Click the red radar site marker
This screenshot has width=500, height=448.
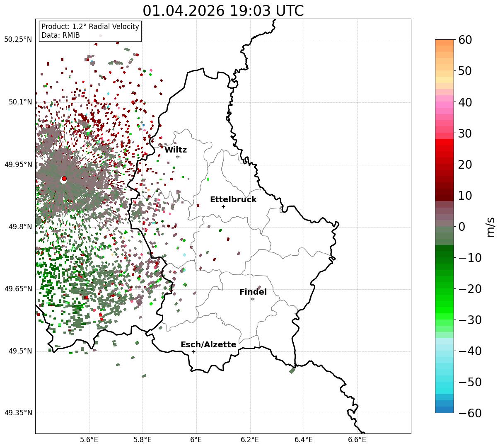pyautogui.click(x=64, y=179)
